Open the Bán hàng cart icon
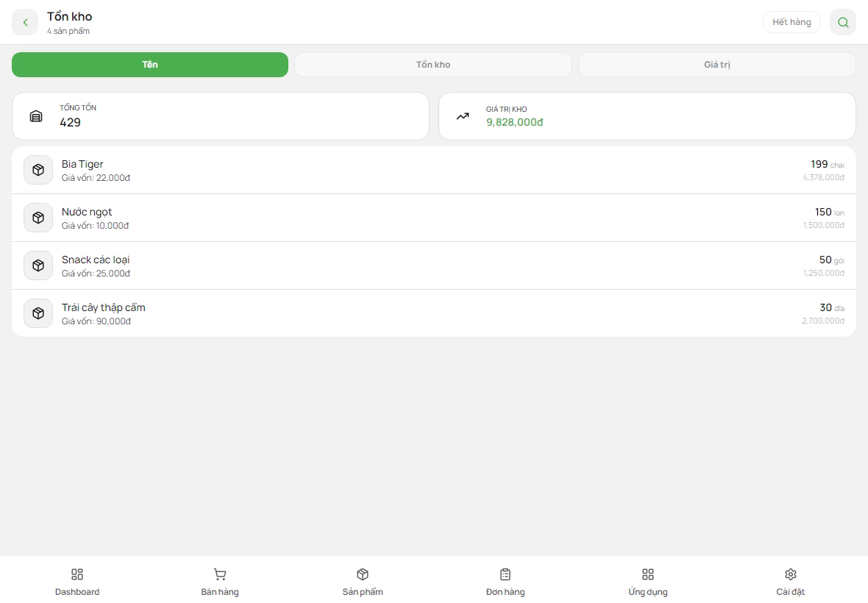 (220, 574)
